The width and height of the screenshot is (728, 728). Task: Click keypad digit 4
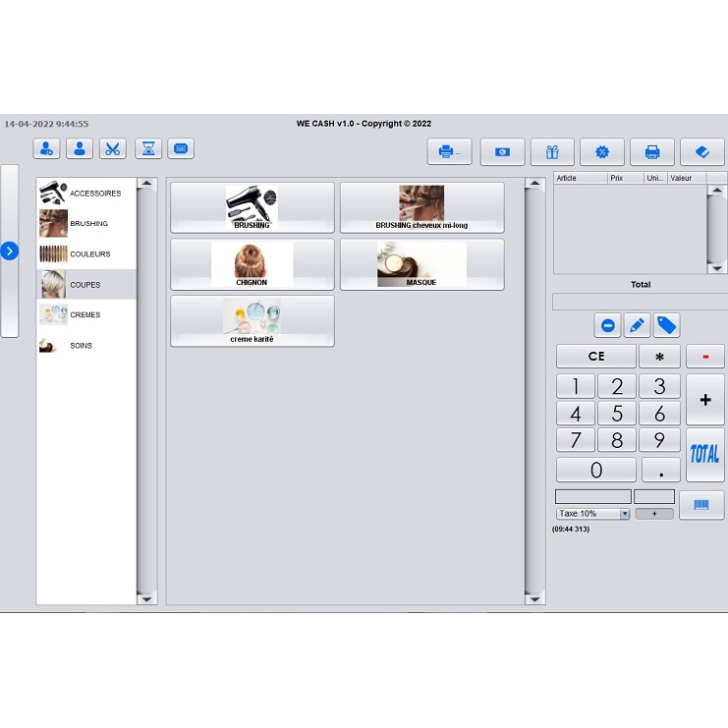[576, 414]
